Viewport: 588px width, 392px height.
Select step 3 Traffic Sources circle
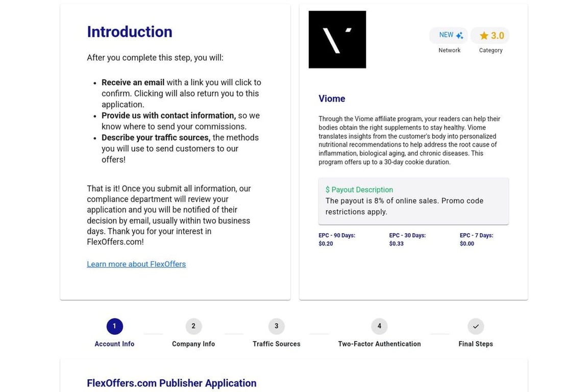tap(276, 326)
